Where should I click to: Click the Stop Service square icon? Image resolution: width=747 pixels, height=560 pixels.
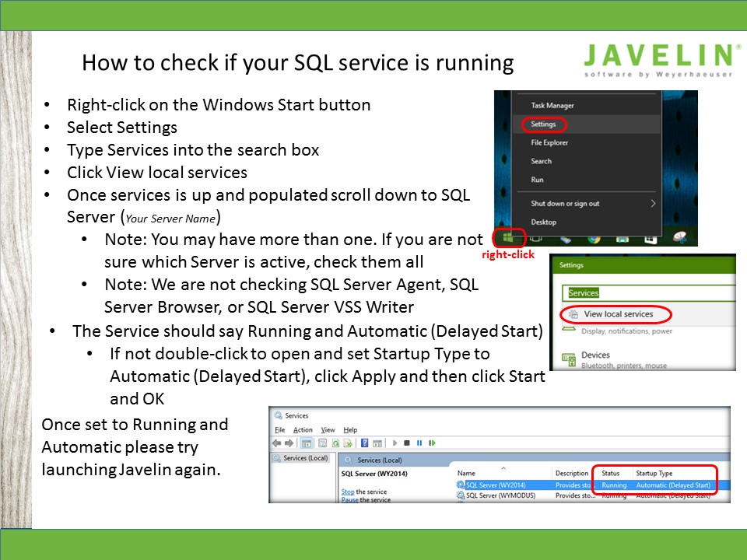pyautogui.click(x=407, y=443)
